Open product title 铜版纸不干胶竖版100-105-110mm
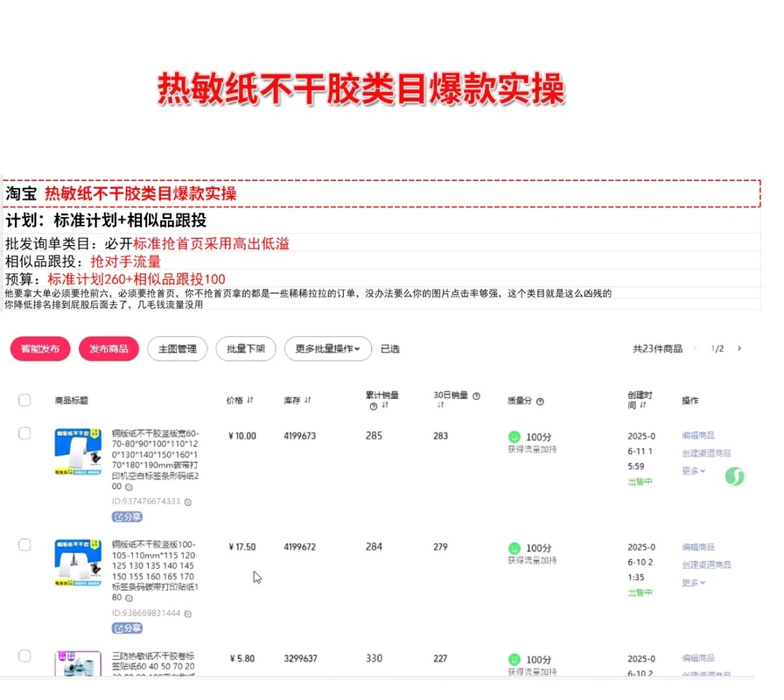 155,571
